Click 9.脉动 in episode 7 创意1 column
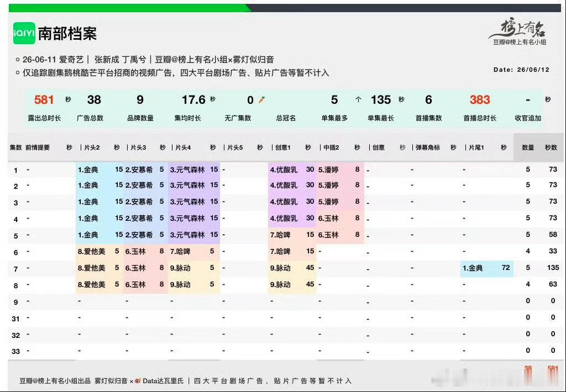This screenshot has height=392, width=566. click(x=280, y=268)
